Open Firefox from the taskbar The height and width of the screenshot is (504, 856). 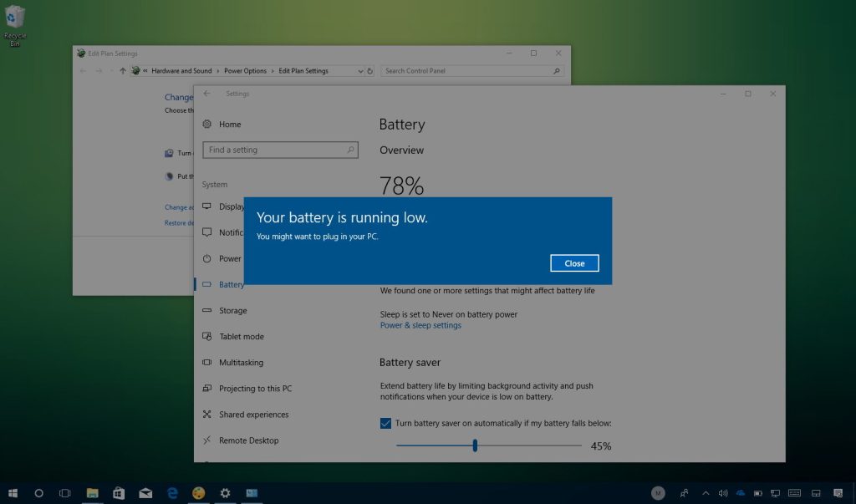198,493
